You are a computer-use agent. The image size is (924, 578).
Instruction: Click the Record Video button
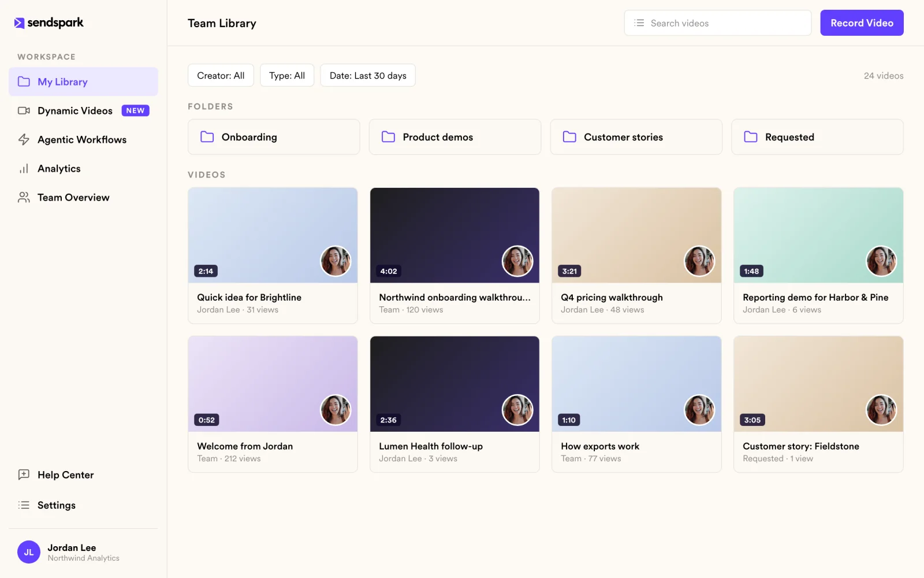(x=862, y=23)
